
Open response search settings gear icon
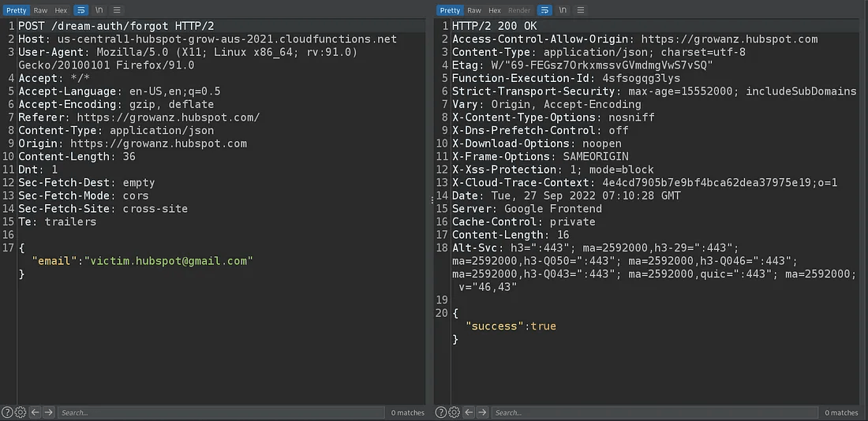pyautogui.click(x=455, y=412)
